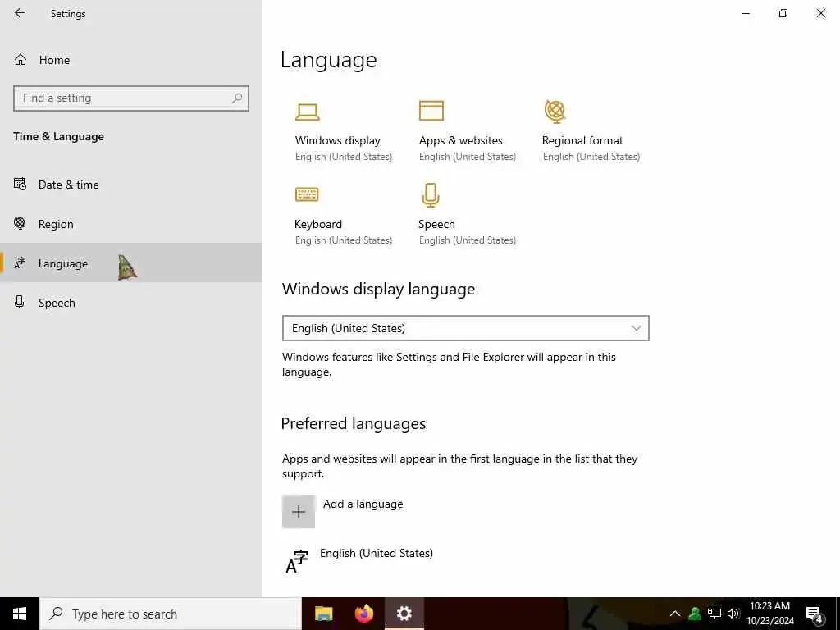Screen dimensions: 840x630
Task: Open Date & time settings page
Action: tap(131, 185)
